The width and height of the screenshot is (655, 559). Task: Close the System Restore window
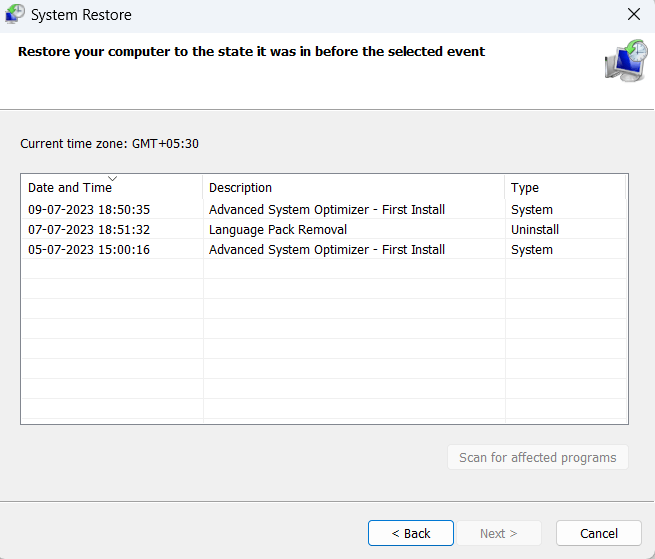(x=633, y=15)
